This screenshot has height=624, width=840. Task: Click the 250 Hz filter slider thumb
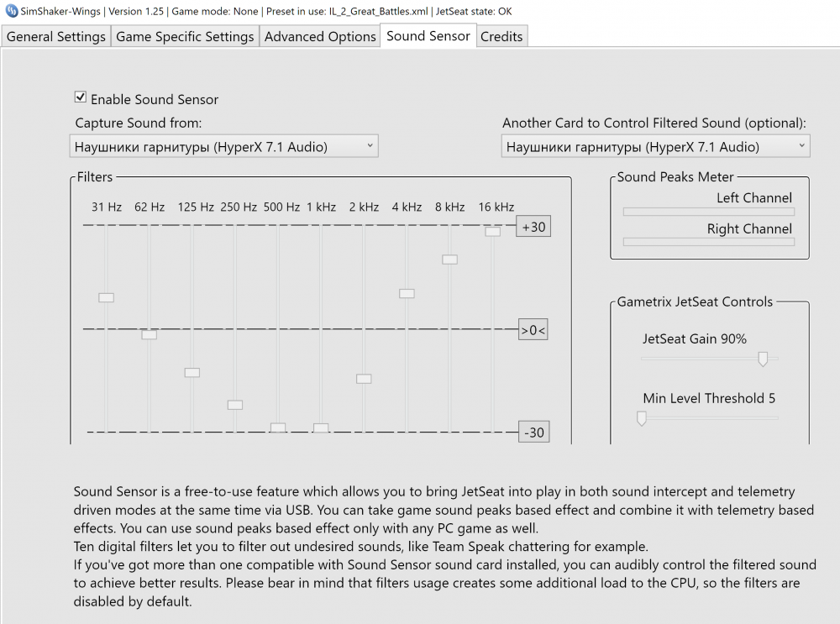234,405
